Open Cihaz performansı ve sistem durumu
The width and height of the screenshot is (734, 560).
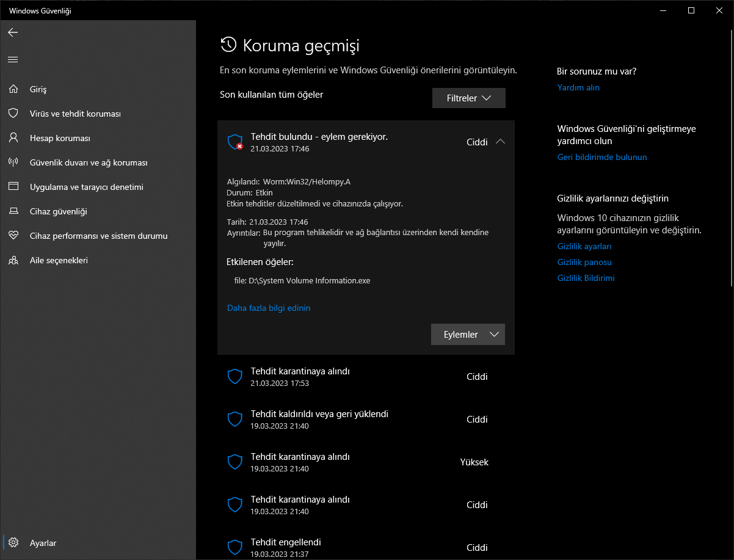point(98,236)
